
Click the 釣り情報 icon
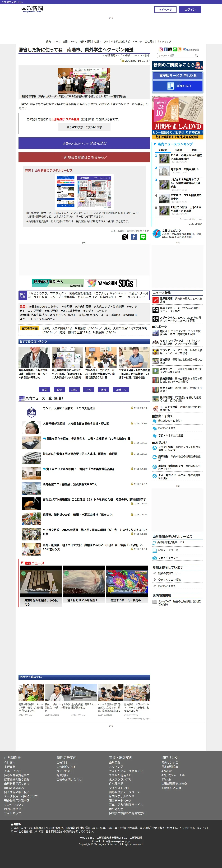point(155,457)
